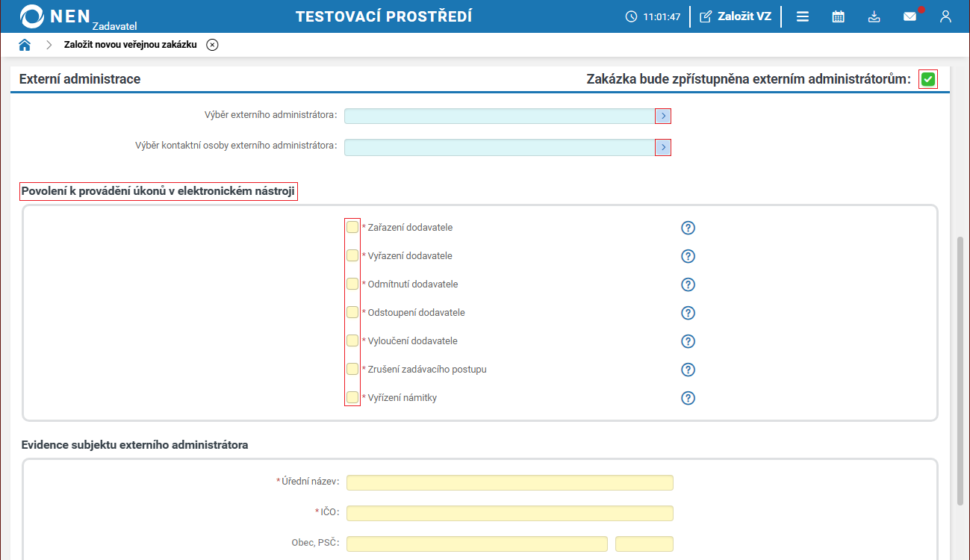970x560 pixels.
Task: Click the vertical page scrollbar
Action: coord(960,370)
